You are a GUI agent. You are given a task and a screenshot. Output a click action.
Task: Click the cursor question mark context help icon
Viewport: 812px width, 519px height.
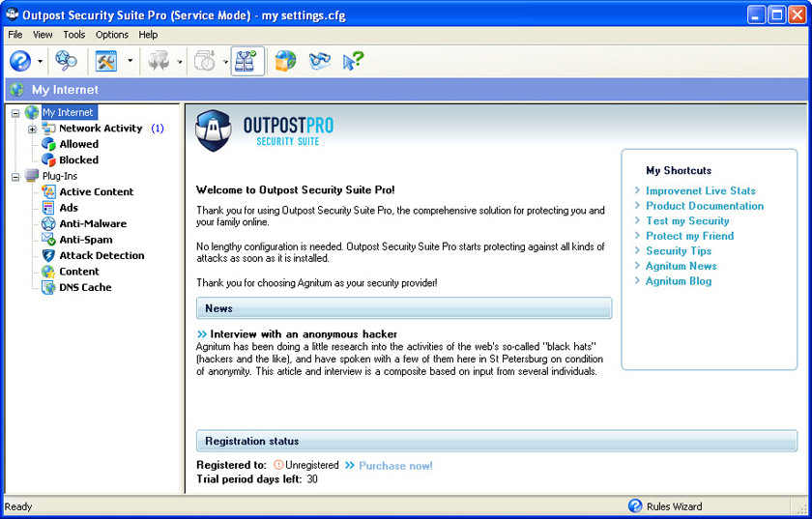[x=353, y=61]
